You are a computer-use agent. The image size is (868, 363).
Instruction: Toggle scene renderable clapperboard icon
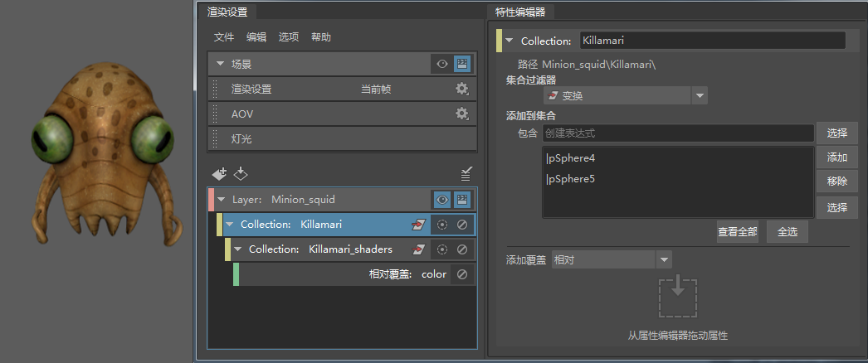(463, 64)
